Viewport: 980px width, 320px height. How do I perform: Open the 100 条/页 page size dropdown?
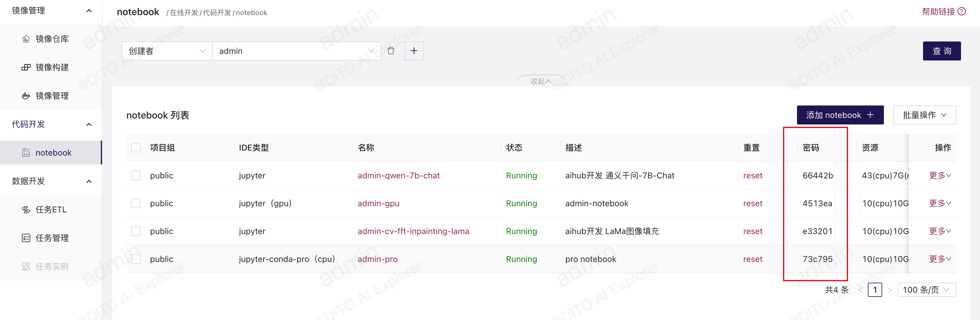click(x=926, y=290)
